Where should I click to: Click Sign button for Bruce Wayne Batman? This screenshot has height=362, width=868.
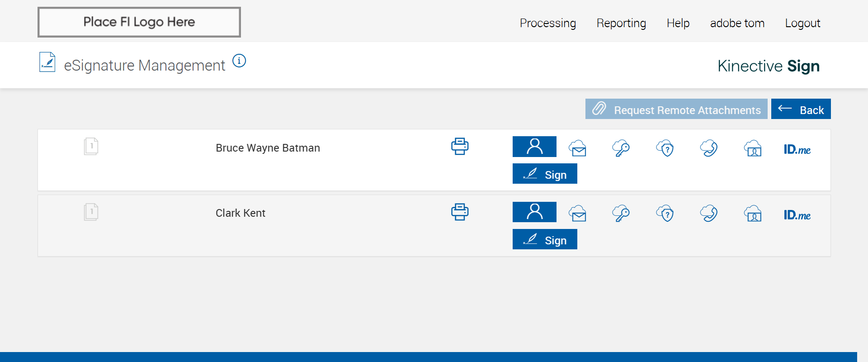[545, 174]
